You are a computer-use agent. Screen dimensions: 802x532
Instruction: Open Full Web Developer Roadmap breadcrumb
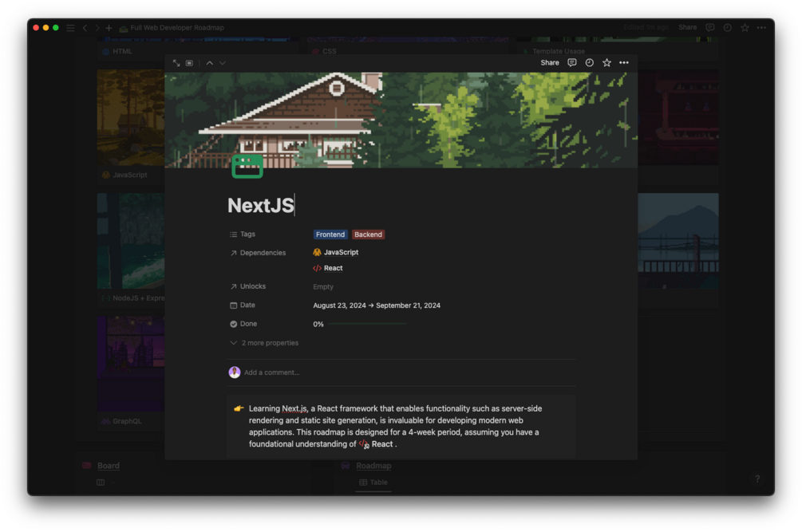tap(172, 28)
